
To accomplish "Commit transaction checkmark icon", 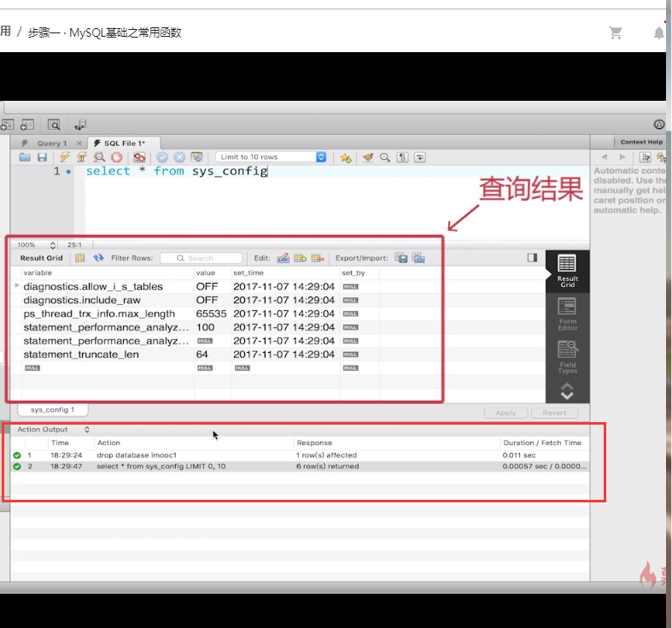I will click(x=162, y=157).
